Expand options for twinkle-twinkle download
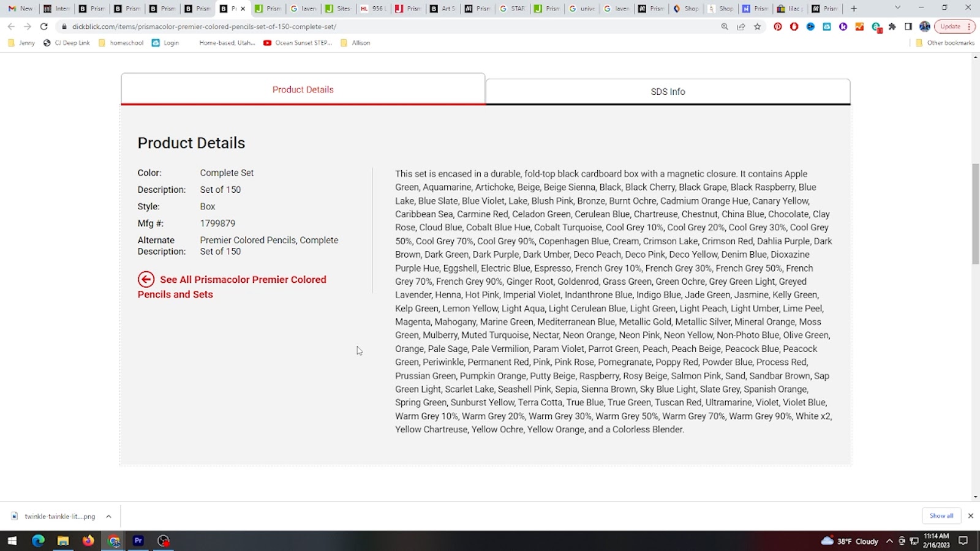 coord(108,516)
